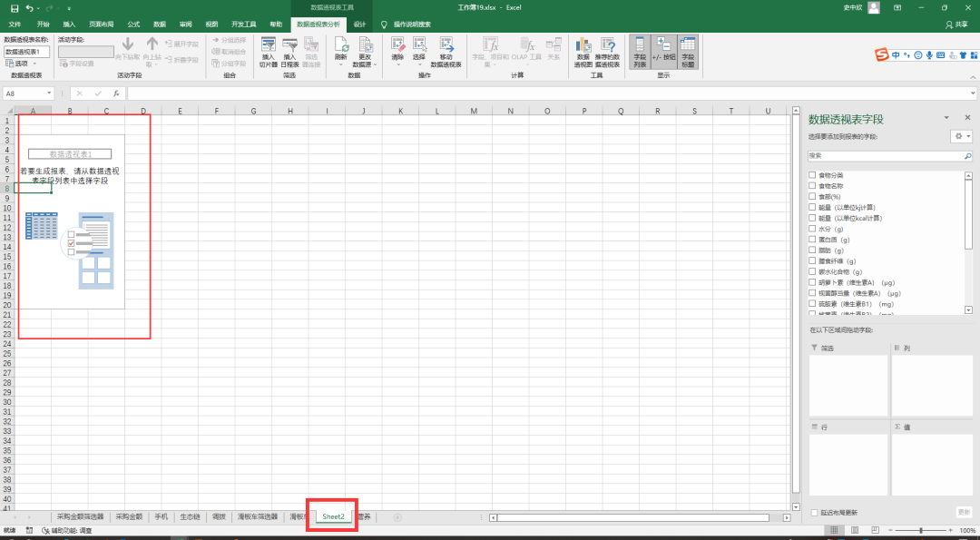Screen dimensions: 980x540
Task: Enable the 延迟布局更新 checkbox
Action: tap(814, 513)
